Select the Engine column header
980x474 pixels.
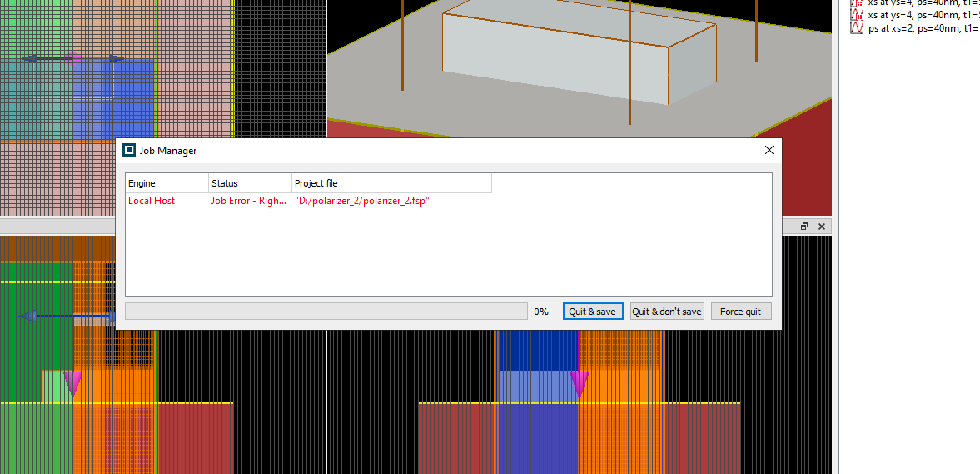[x=167, y=183]
